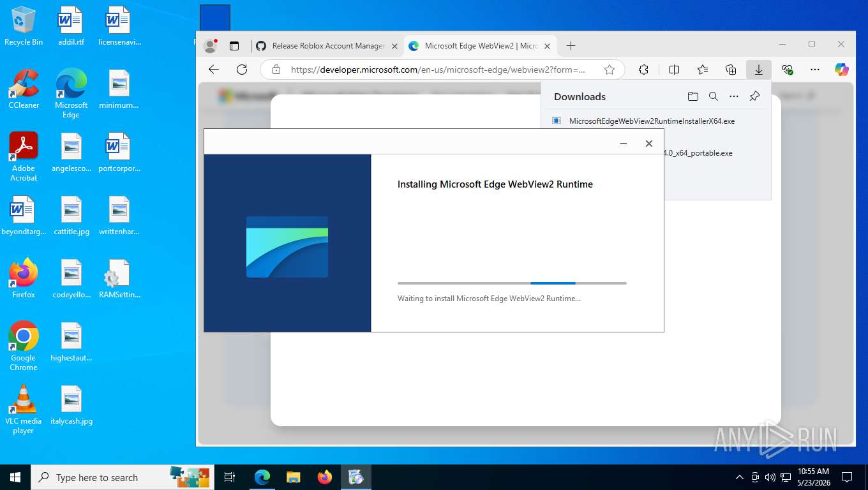This screenshot has width=868, height=490.
Task: Select the minimum... image desktop file
Action: [119, 89]
